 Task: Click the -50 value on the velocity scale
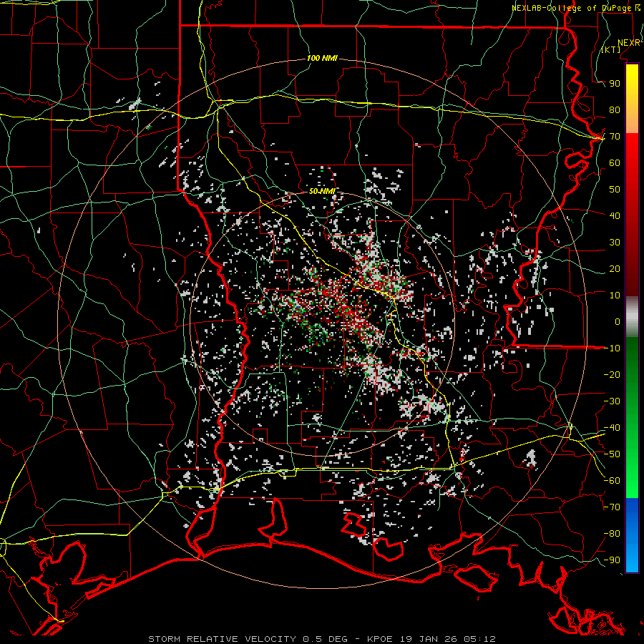[612, 454]
